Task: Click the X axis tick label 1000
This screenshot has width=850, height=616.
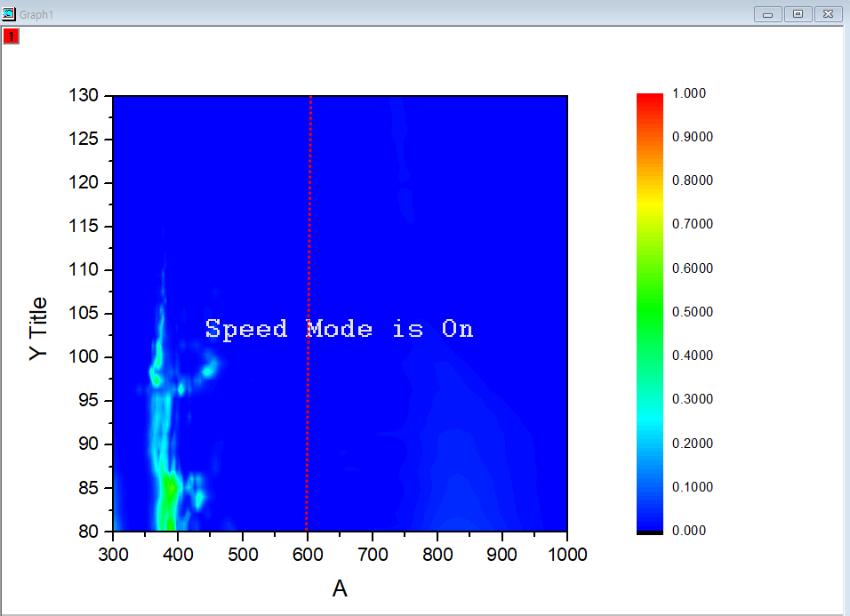Action: tap(567, 555)
